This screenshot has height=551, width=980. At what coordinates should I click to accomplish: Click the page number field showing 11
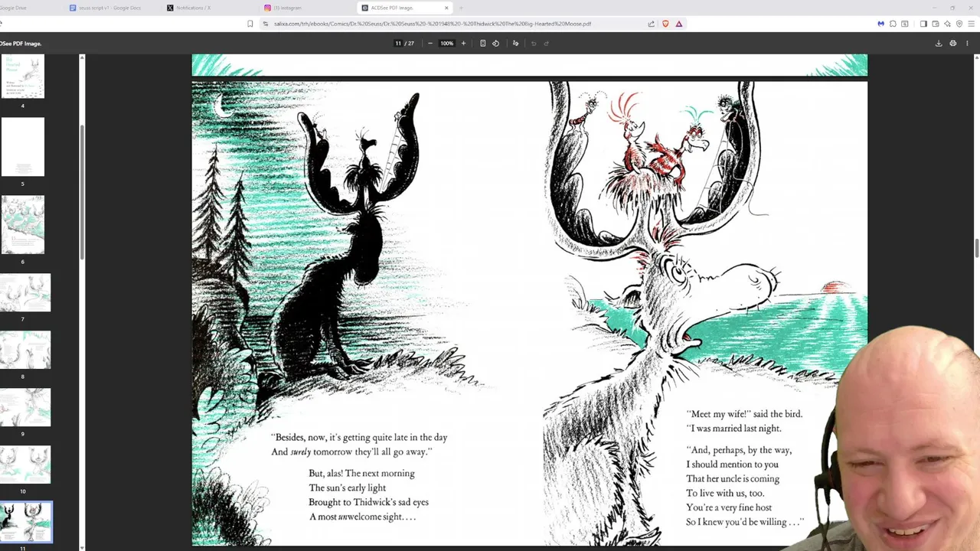pos(398,43)
